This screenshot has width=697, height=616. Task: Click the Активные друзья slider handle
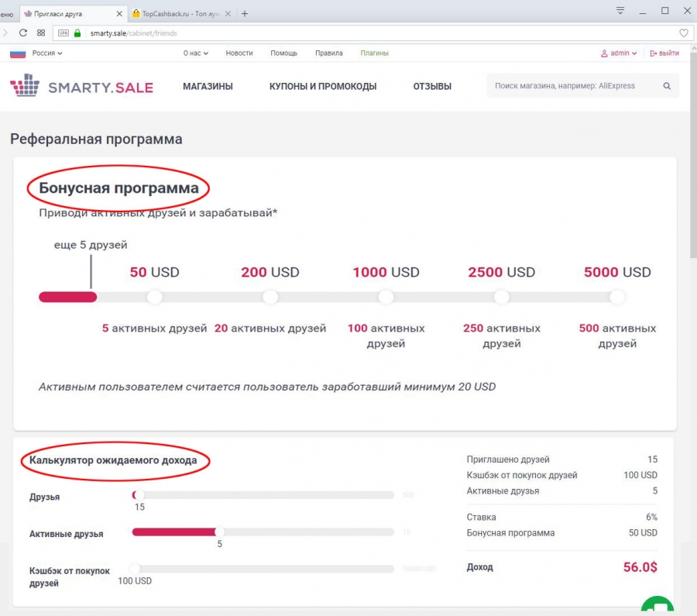[219, 532]
